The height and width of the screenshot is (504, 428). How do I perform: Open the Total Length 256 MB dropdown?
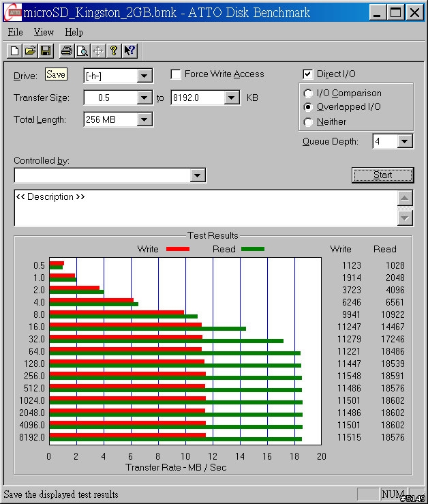[x=144, y=119]
